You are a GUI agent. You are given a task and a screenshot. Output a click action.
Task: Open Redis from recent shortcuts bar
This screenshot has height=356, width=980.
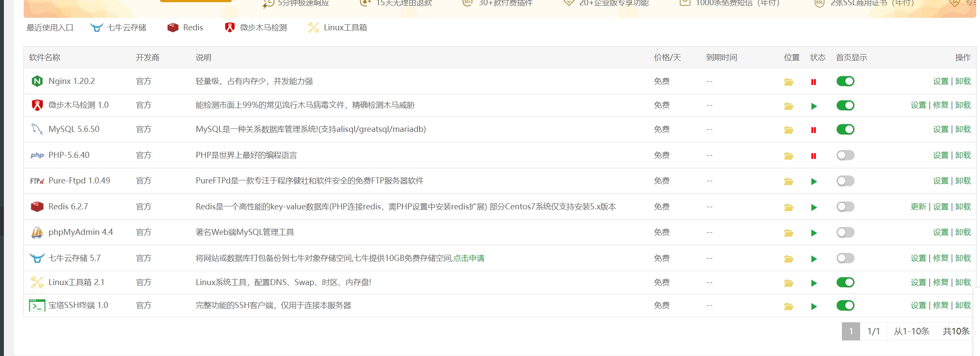(185, 28)
